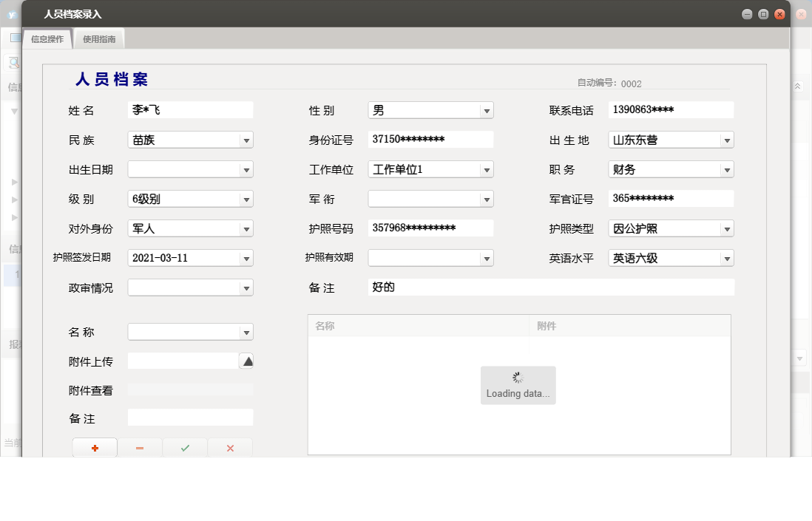Screen dimensions: 812x521
Task: Click the 附件 column header
Action: (629, 326)
